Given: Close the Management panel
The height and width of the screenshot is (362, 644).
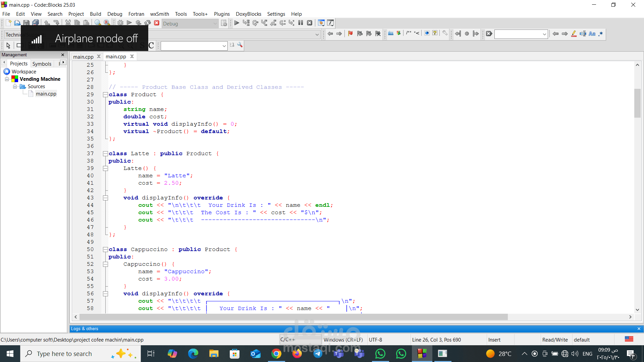Looking at the screenshot, I should tap(63, 55).
